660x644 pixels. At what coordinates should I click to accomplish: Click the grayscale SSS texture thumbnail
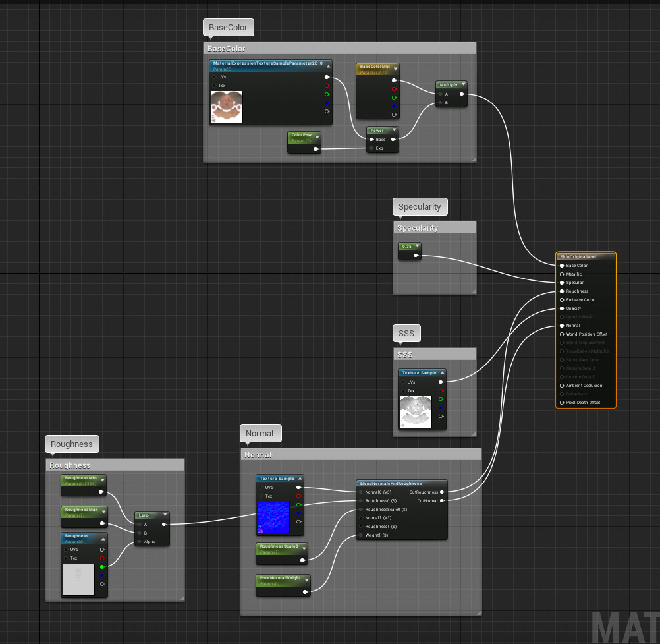(x=416, y=412)
